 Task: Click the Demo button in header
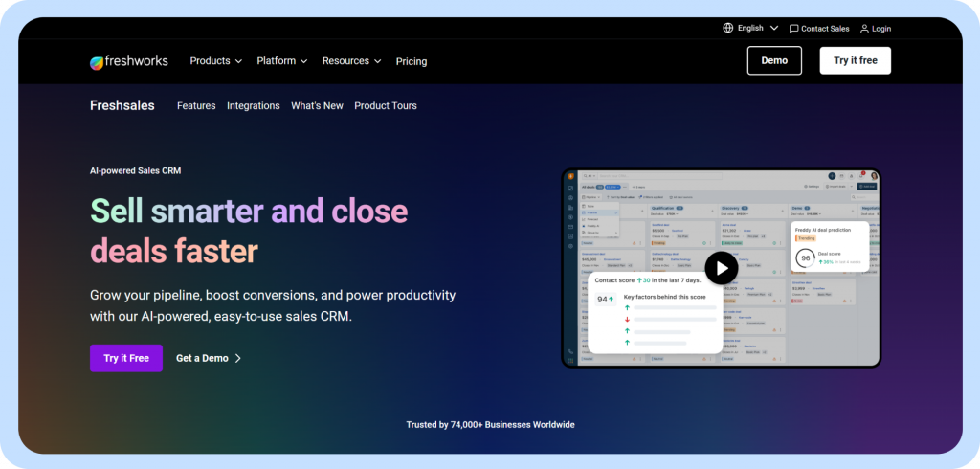click(x=774, y=60)
